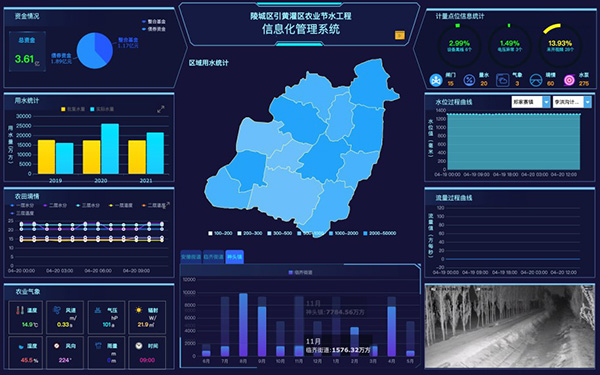This screenshot has width=600, height=375.
Task: Switch to the 神头镇 tab
Action: (234, 257)
